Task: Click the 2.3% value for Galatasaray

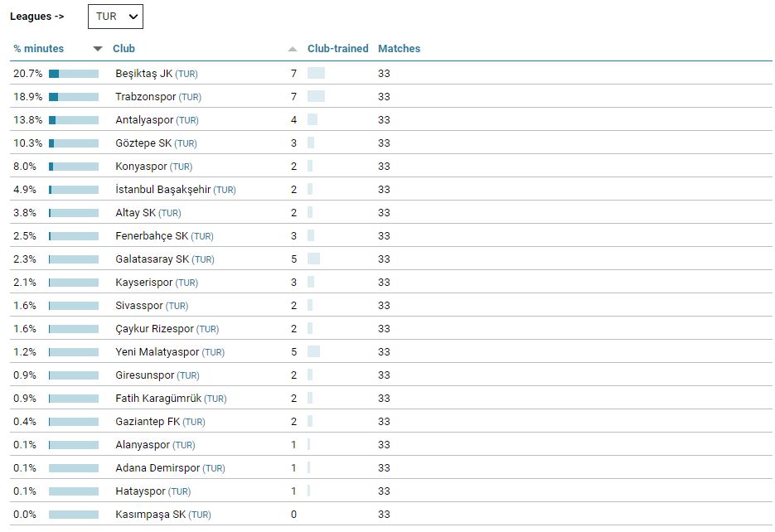Action: 25,259
